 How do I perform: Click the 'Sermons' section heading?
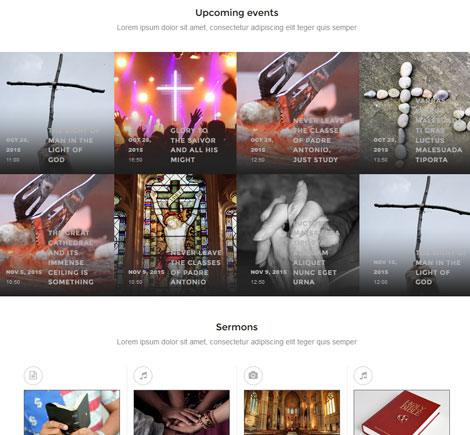[x=237, y=327]
